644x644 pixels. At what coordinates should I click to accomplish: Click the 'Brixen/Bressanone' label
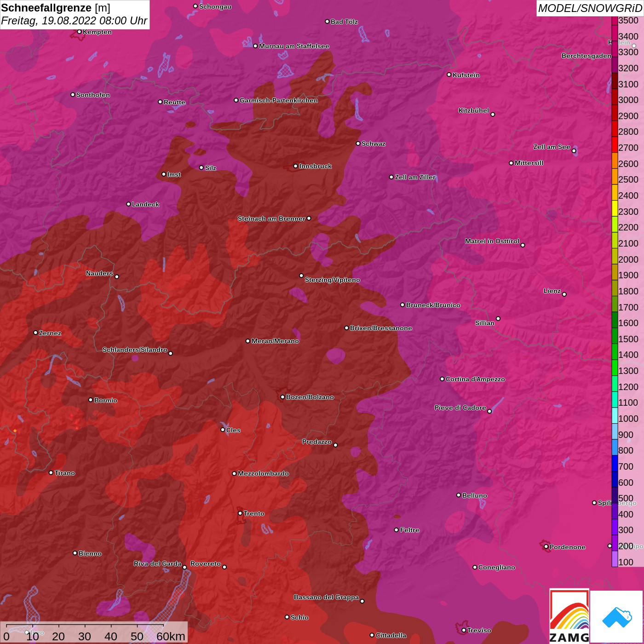[x=381, y=328]
